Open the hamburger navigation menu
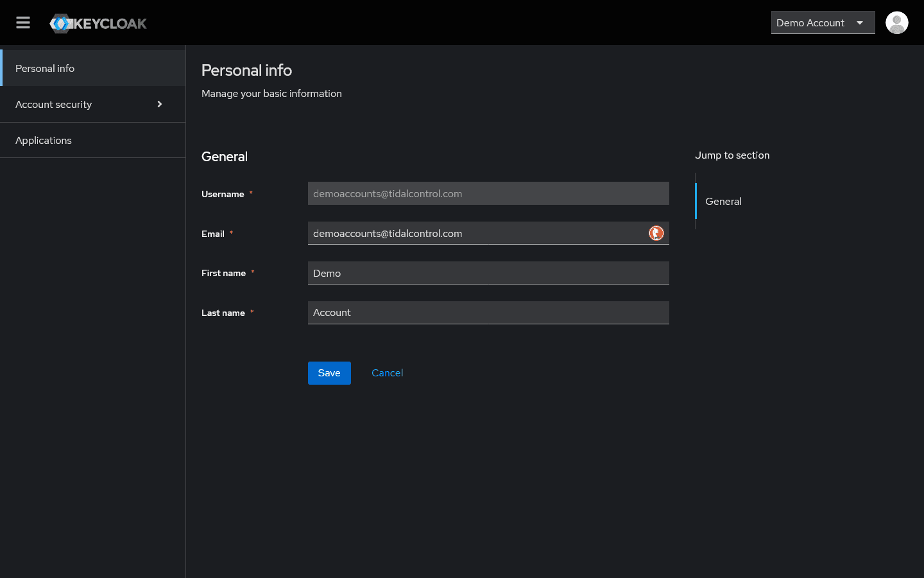This screenshot has height=578, width=924. click(x=22, y=22)
